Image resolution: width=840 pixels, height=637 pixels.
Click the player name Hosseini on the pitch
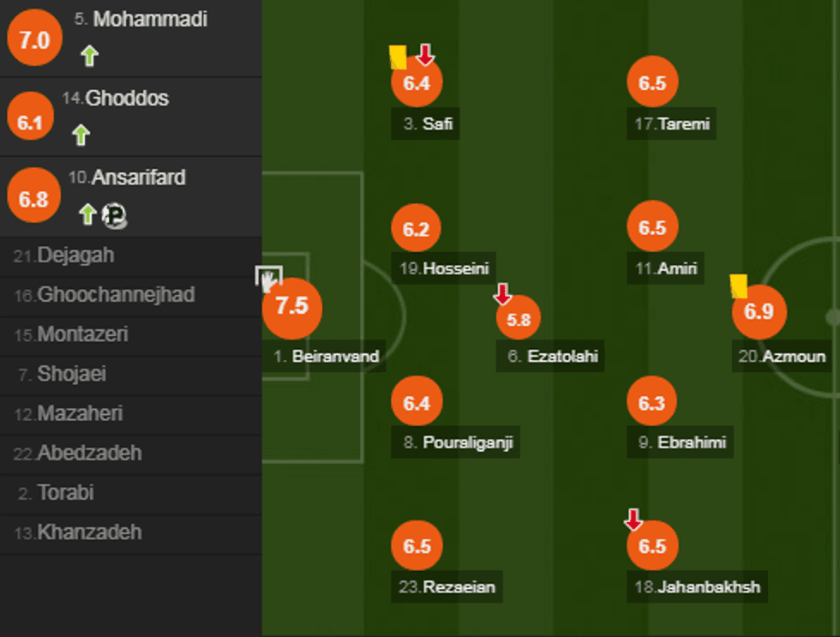(x=444, y=268)
